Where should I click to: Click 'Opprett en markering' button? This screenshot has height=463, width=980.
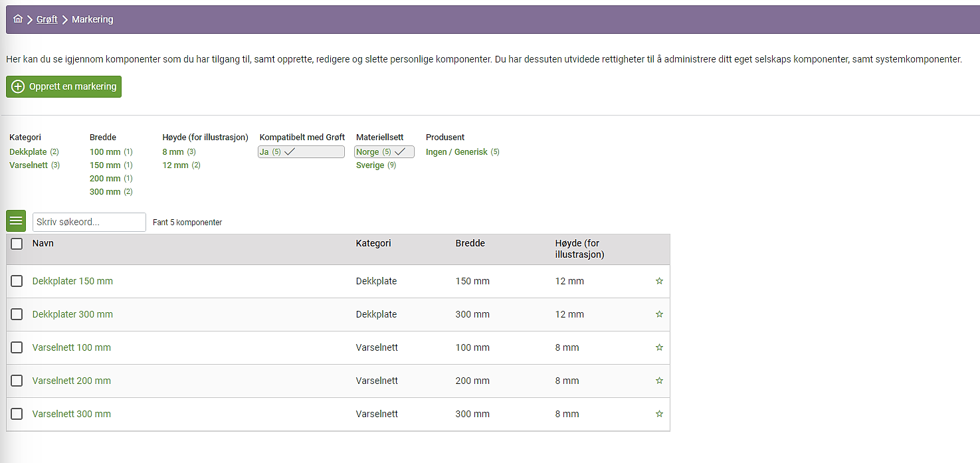tap(64, 86)
